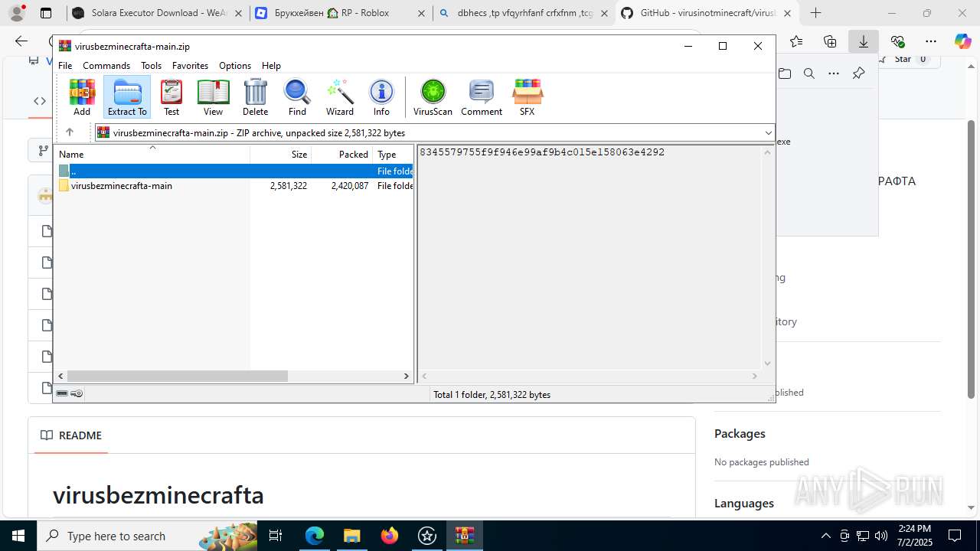Open the Favorites menu
This screenshot has height=551, width=980.
point(190,66)
